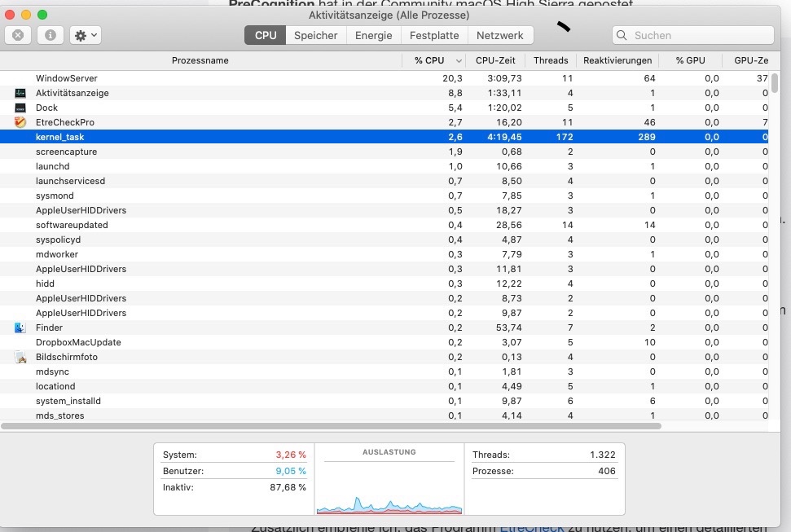The image size is (791, 532).
Task: Sort by the GPU-Ze column header
Action: point(751,60)
